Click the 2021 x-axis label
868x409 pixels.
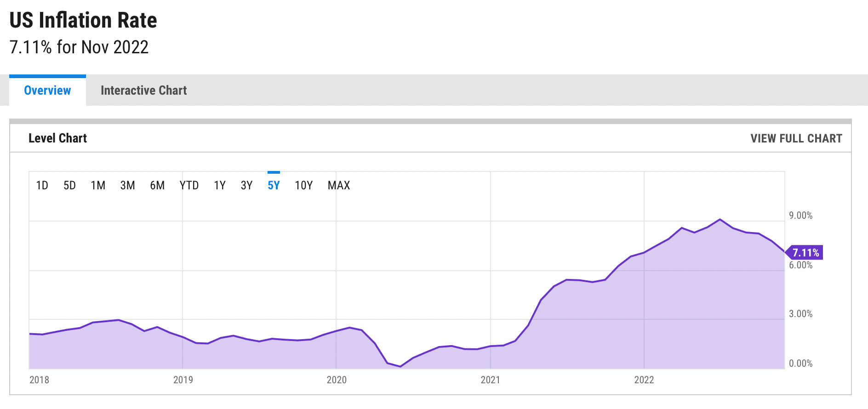click(490, 380)
